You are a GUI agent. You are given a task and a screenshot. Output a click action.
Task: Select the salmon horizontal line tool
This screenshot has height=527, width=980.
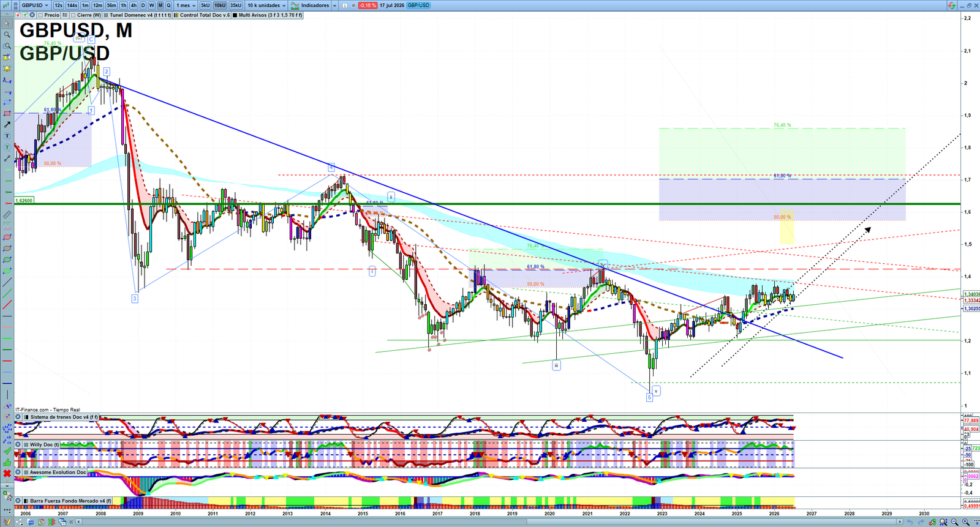point(7,327)
